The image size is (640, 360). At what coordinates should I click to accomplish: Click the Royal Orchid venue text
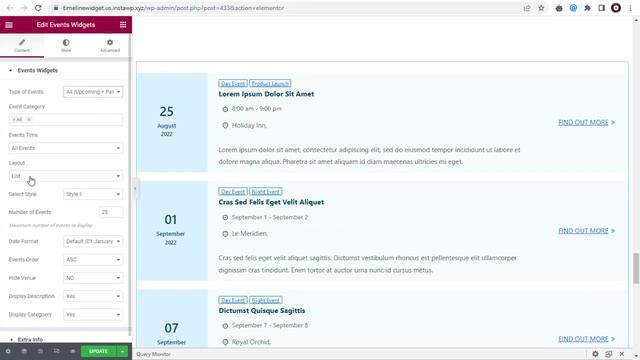[251, 342]
